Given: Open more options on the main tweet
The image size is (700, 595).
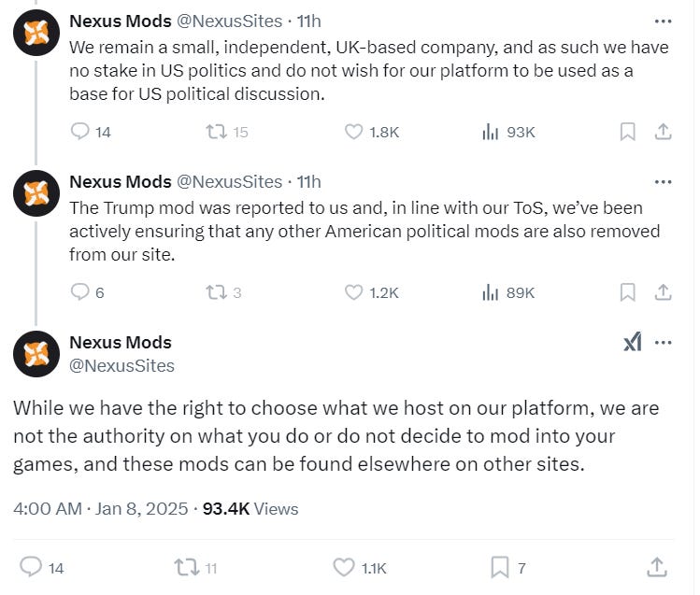Looking at the screenshot, I should click(x=664, y=343).
